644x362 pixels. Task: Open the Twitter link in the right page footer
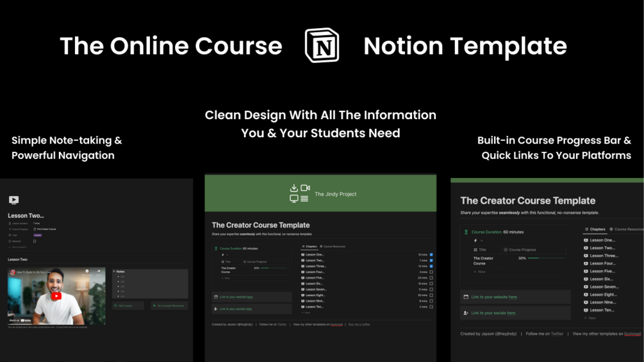[x=557, y=334]
